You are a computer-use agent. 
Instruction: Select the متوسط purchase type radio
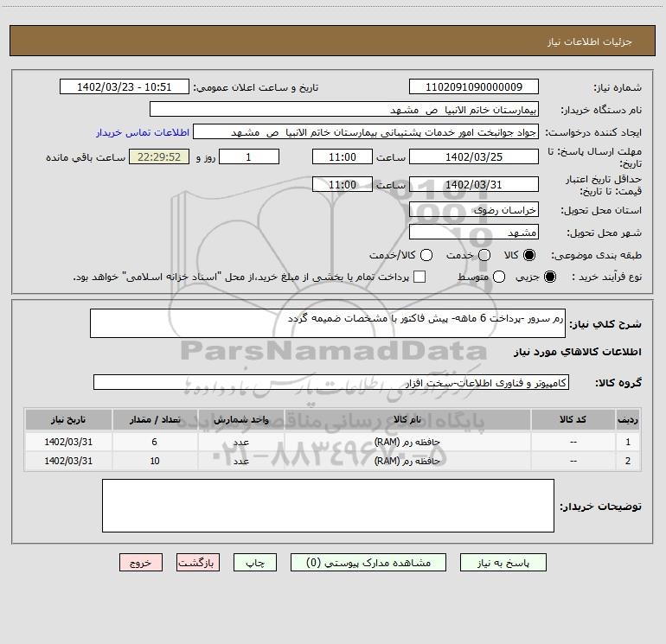(x=499, y=277)
